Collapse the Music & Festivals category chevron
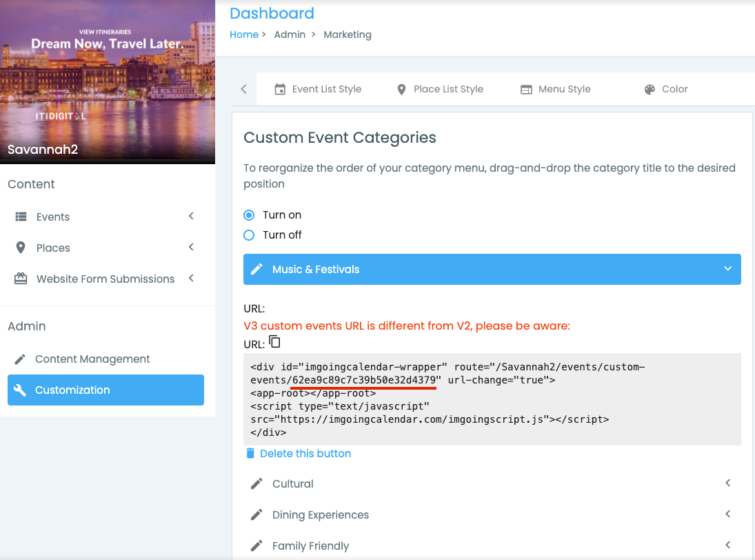The image size is (755, 560). (x=727, y=268)
